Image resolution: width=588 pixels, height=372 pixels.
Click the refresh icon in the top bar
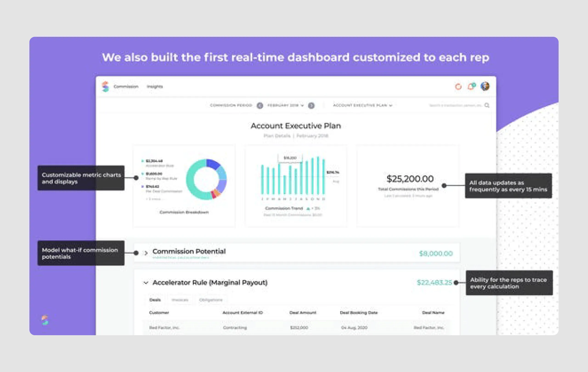click(x=458, y=86)
